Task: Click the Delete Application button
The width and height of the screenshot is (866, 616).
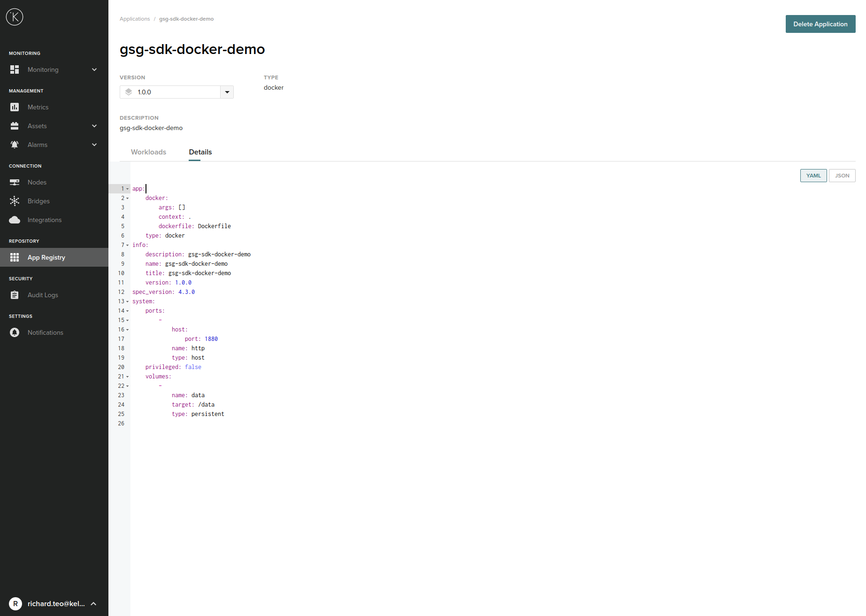Action: click(x=820, y=24)
